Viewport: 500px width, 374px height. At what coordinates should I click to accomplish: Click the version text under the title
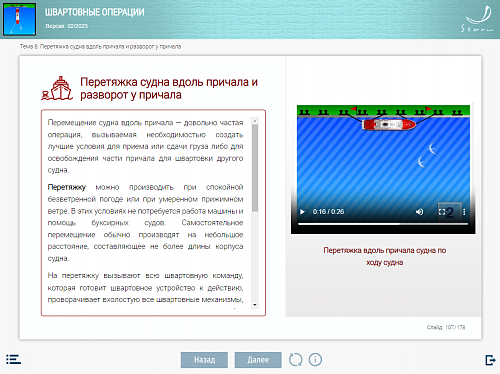(67, 26)
